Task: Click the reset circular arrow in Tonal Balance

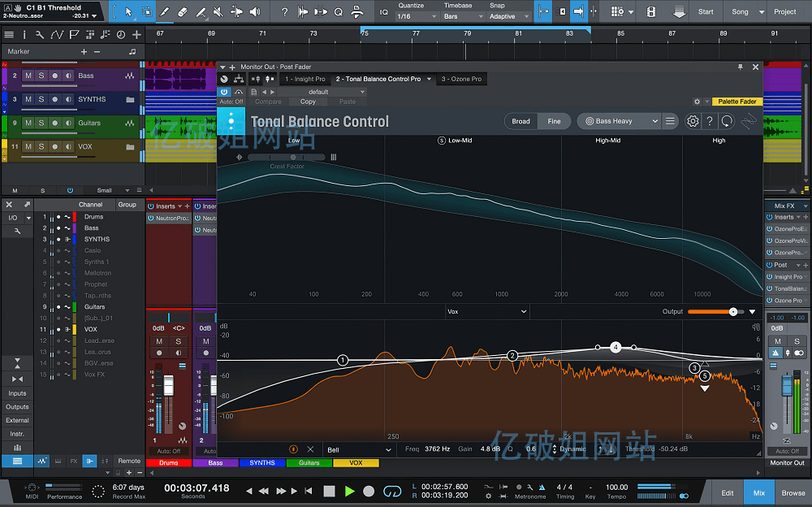Action: pyautogui.click(x=727, y=121)
